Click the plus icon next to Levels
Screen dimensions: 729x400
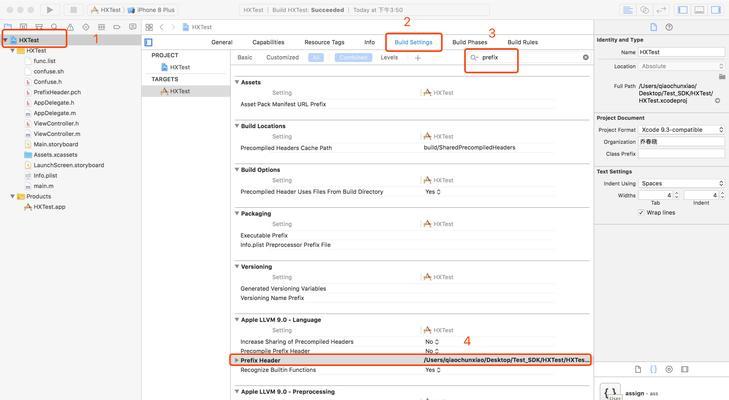418,58
